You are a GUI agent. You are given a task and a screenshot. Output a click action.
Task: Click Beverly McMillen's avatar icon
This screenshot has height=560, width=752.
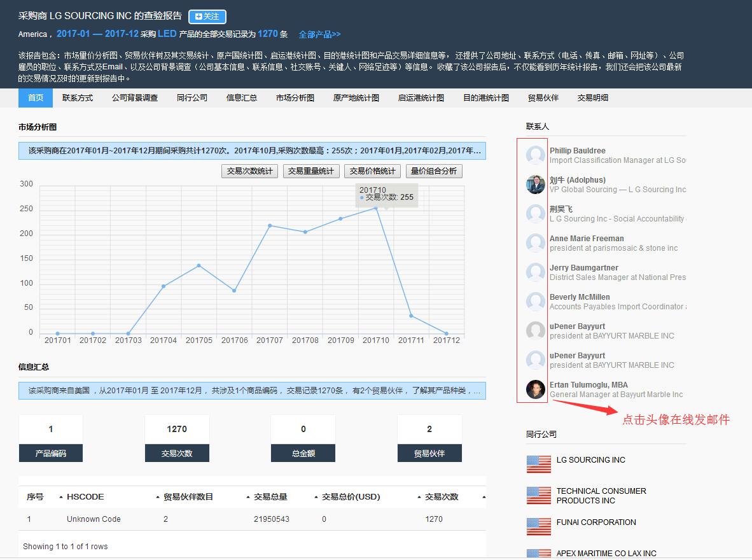point(535,302)
